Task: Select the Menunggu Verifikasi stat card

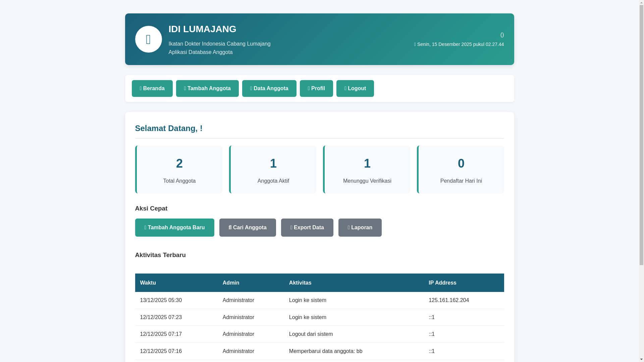Action: (x=367, y=169)
